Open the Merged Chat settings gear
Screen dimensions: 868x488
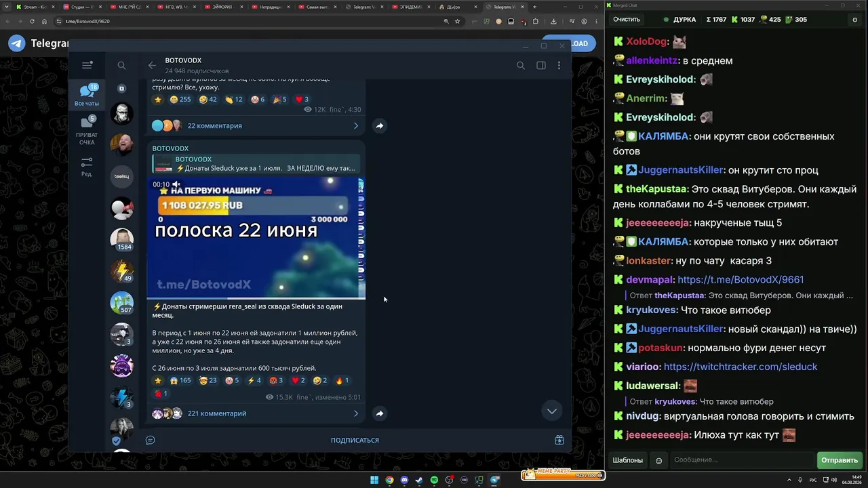tap(855, 20)
